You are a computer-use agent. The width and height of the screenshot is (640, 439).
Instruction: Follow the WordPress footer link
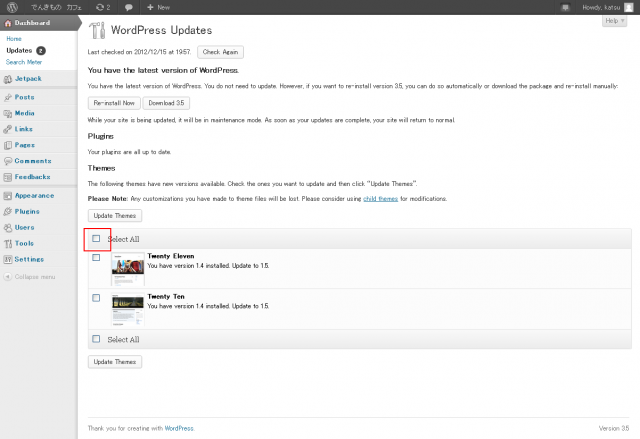[179, 428]
